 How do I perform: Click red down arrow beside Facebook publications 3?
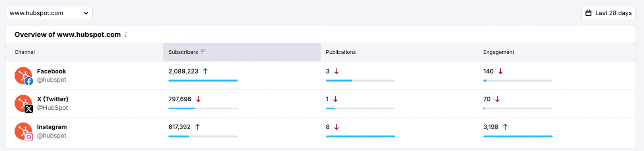tap(336, 71)
